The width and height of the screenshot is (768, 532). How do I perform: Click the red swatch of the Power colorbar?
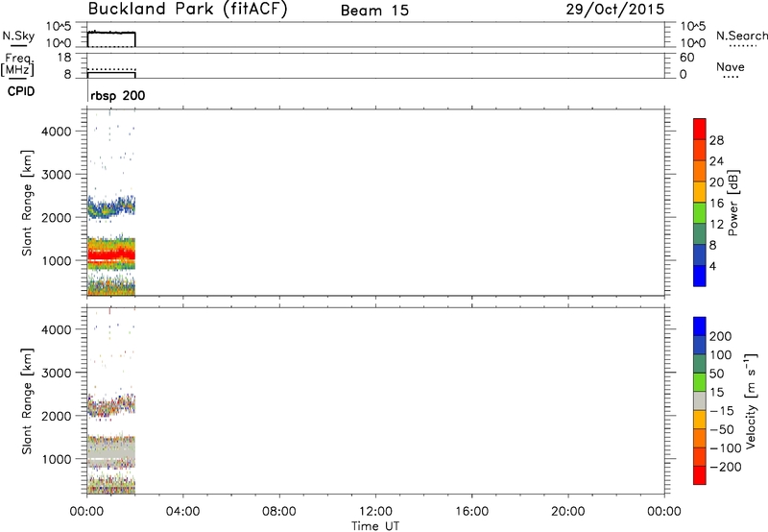click(x=700, y=129)
